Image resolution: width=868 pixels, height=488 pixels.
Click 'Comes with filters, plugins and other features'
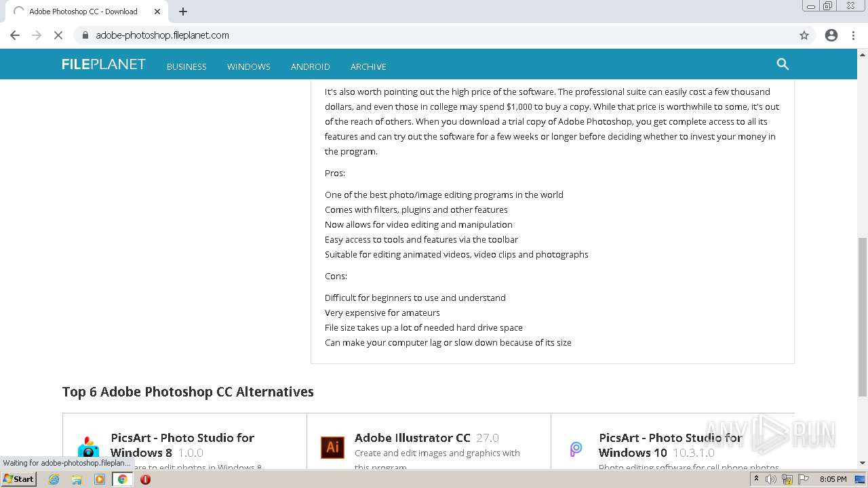click(x=416, y=209)
